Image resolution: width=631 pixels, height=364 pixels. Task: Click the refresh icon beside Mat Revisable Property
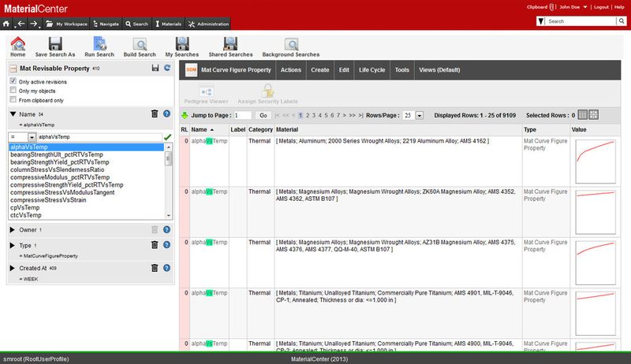[x=167, y=69]
